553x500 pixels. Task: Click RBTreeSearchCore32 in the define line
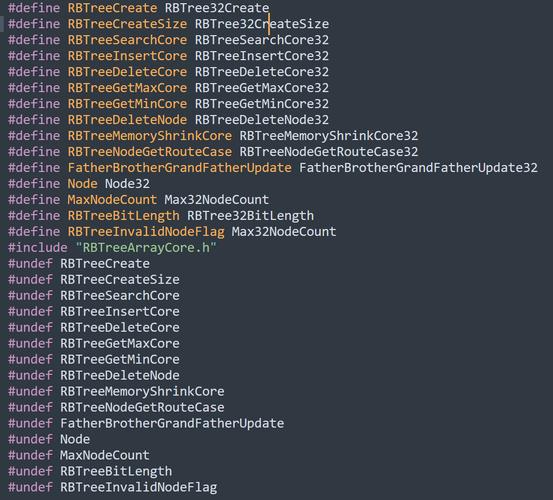pos(262,40)
